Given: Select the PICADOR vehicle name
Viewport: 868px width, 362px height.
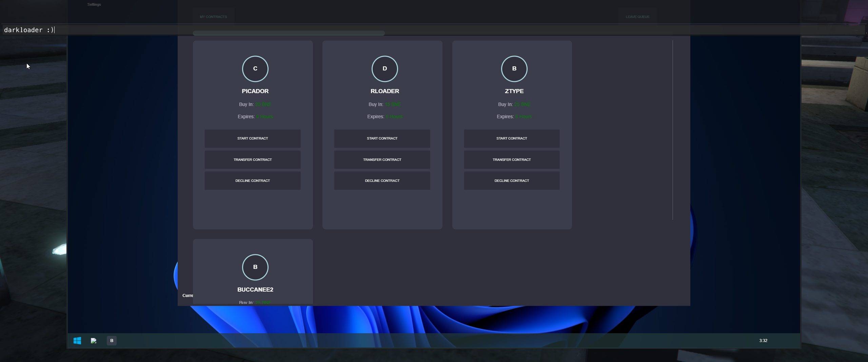Looking at the screenshot, I should coord(255,91).
